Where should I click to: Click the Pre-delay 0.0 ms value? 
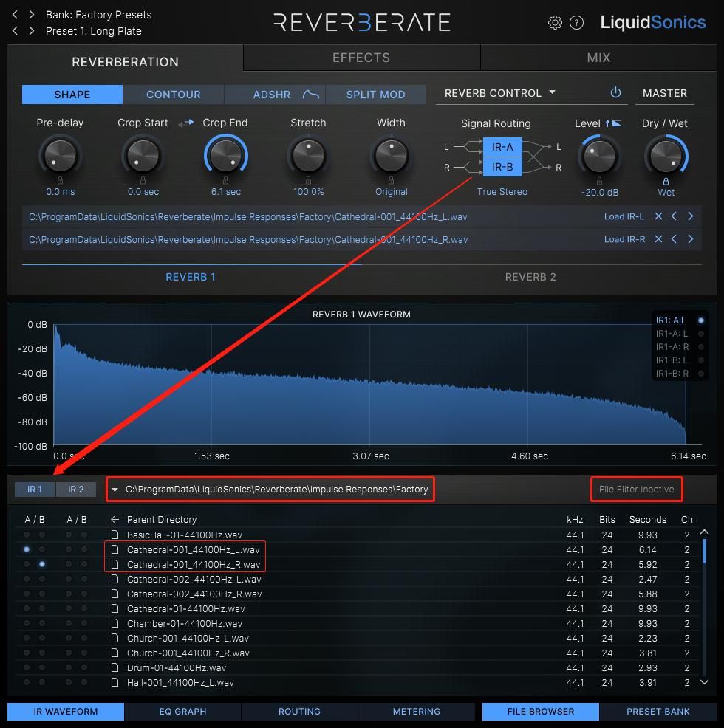[60, 191]
